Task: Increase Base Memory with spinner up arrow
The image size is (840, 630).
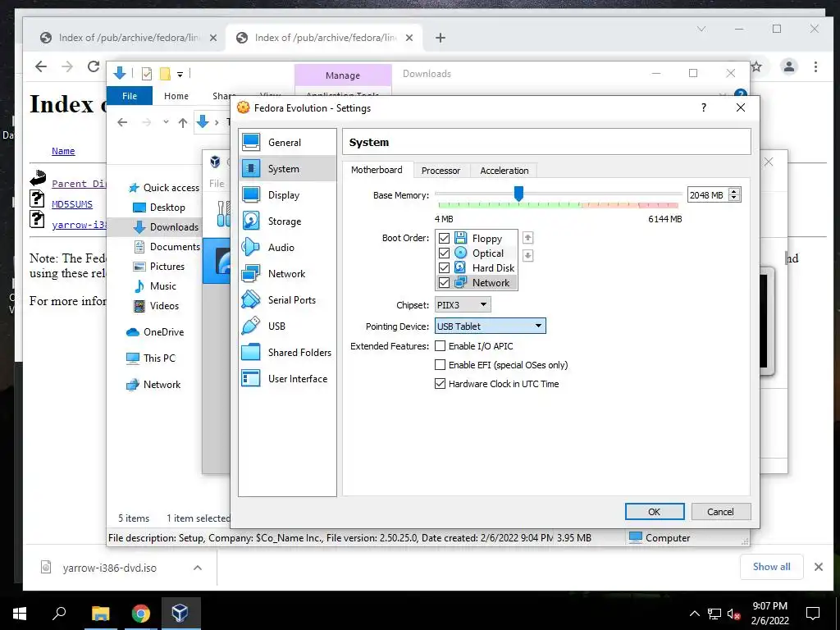Action: click(x=734, y=191)
